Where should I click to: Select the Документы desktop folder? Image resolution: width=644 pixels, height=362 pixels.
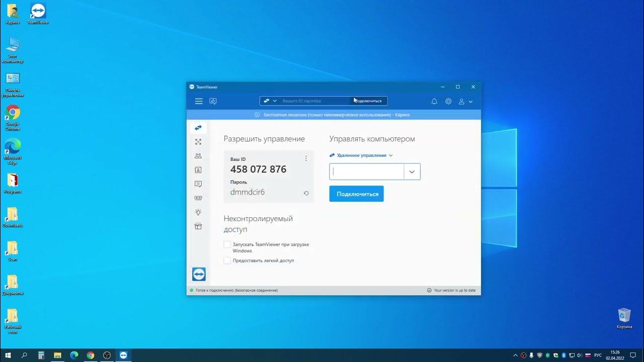coord(13,285)
